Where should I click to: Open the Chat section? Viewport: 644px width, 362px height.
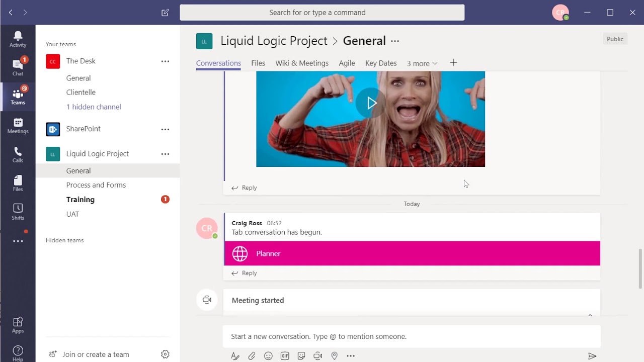pos(18,67)
